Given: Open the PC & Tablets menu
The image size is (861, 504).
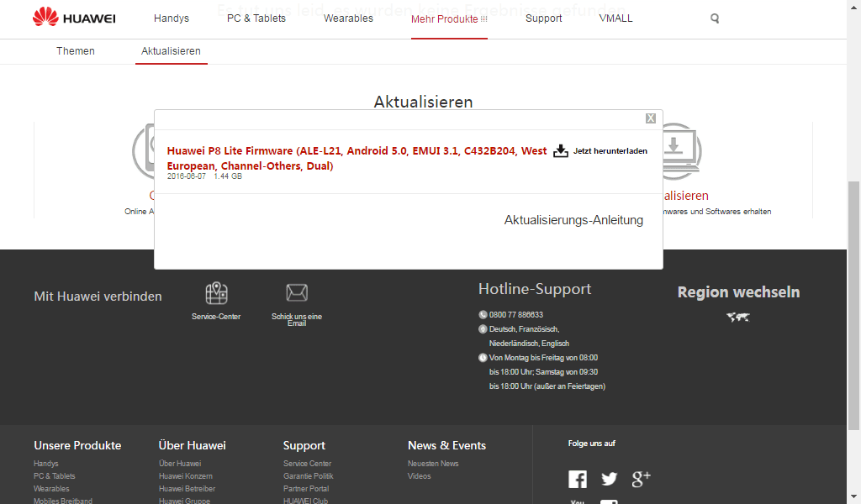Looking at the screenshot, I should pyautogui.click(x=256, y=18).
